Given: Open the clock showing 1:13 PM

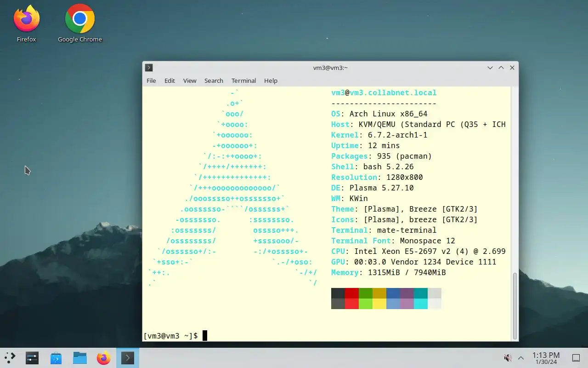Looking at the screenshot, I should pos(546,358).
